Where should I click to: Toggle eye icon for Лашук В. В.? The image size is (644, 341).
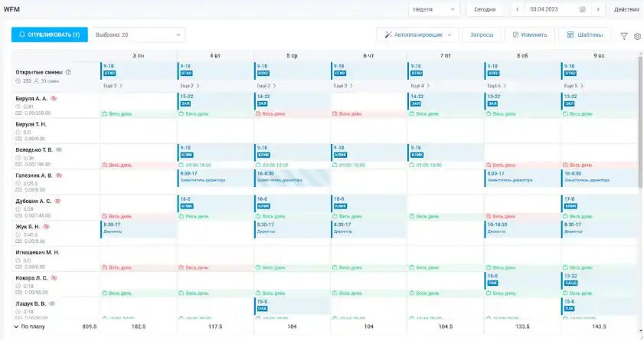tap(52, 304)
